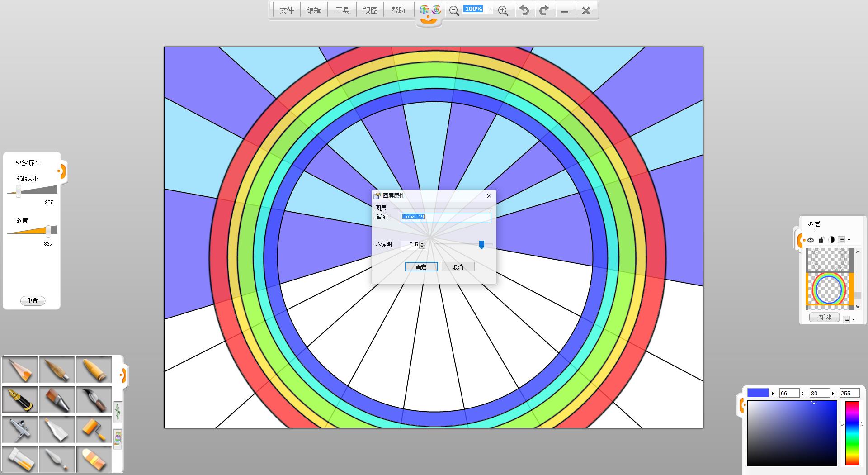Click the redo arrow in toolbar

(x=544, y=10)
